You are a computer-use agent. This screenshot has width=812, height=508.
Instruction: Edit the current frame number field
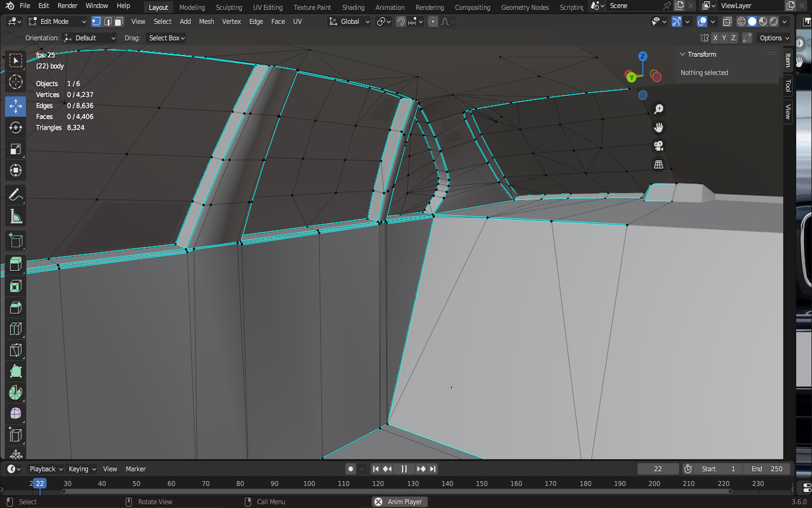658,469
